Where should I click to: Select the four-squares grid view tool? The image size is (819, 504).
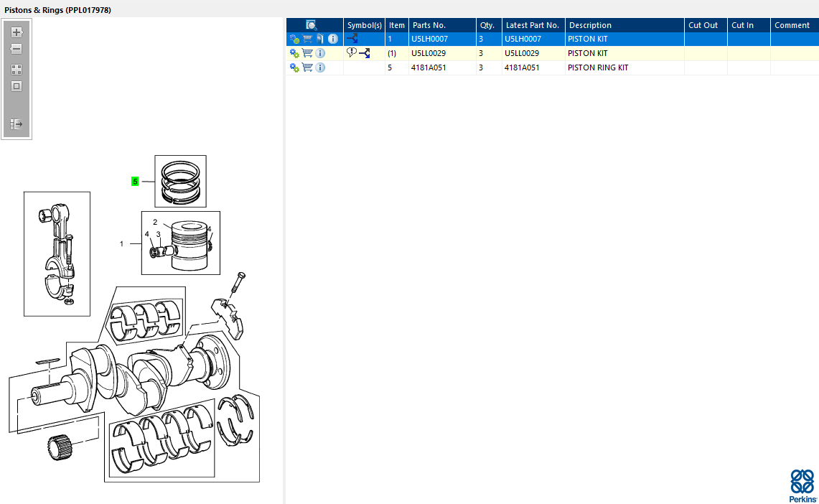coord(17,70)
